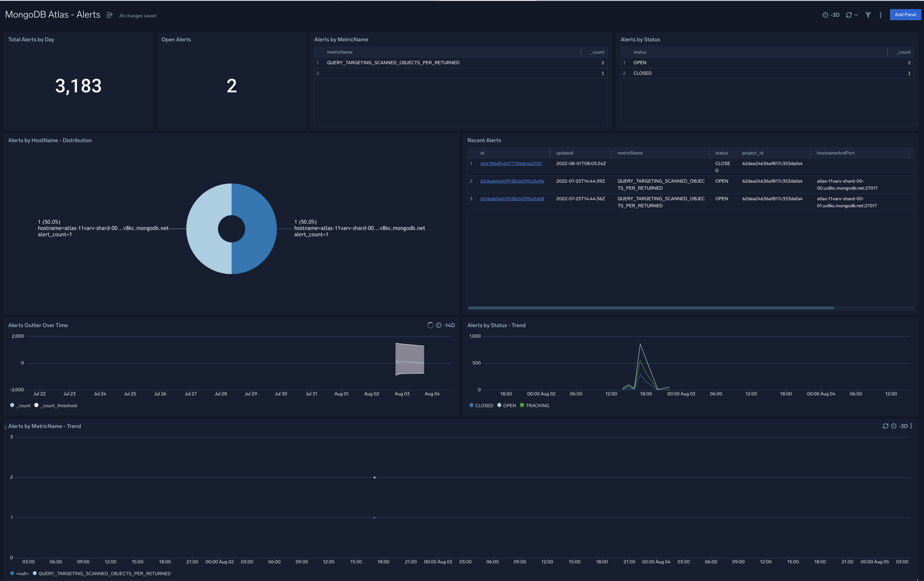The image size is (924, 581).
Task: Open the -14D time range selector on Outlier panel
Action: [449, 325]
